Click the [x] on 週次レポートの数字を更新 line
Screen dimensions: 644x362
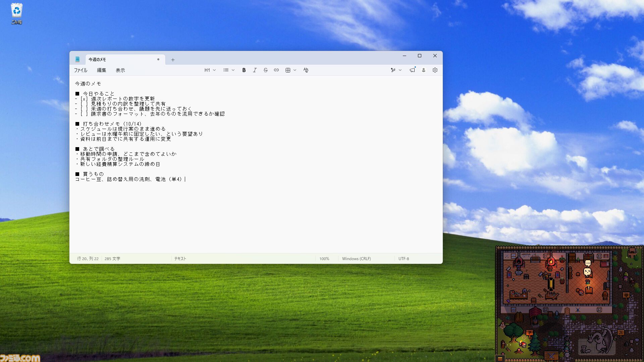84,99
